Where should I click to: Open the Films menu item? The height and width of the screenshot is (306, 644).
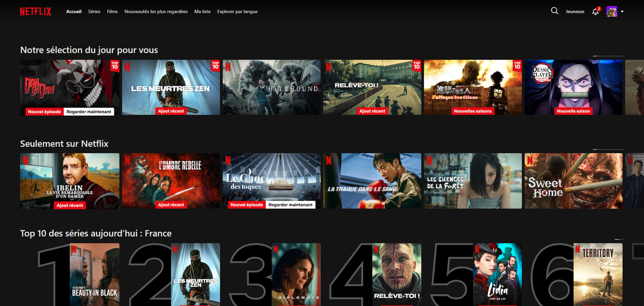(112, 11)
